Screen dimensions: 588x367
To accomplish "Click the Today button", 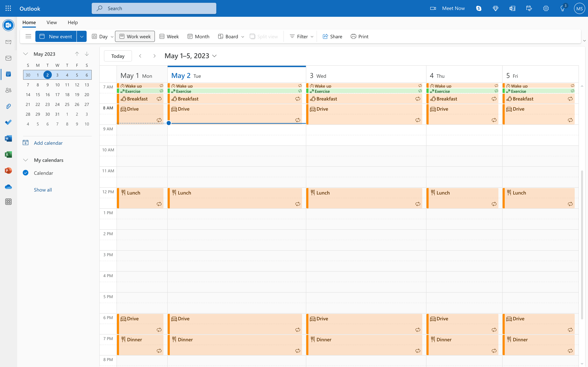I will [118, 56].
